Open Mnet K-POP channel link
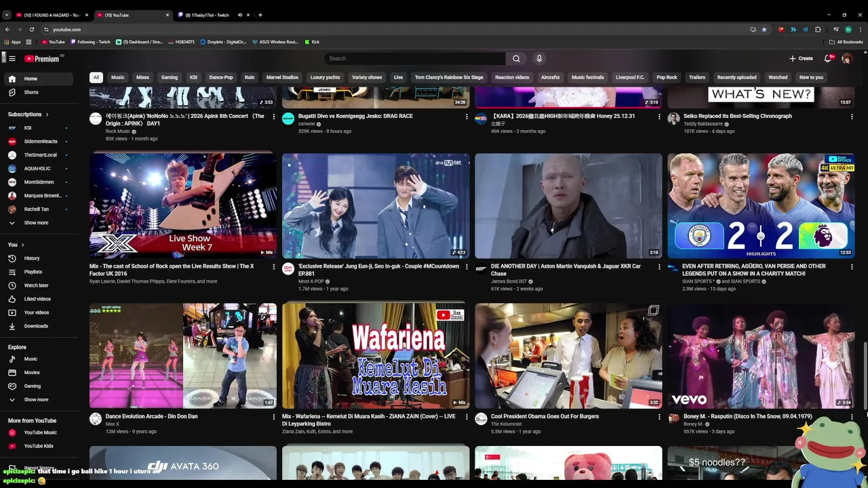 312,281
